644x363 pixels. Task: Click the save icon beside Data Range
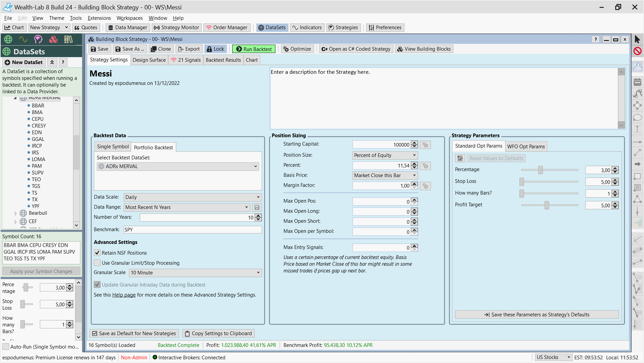pos(257,207)
